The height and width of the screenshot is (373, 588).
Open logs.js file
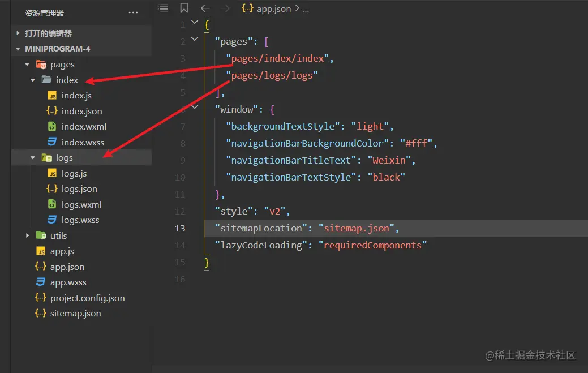(x=74, y=174)
